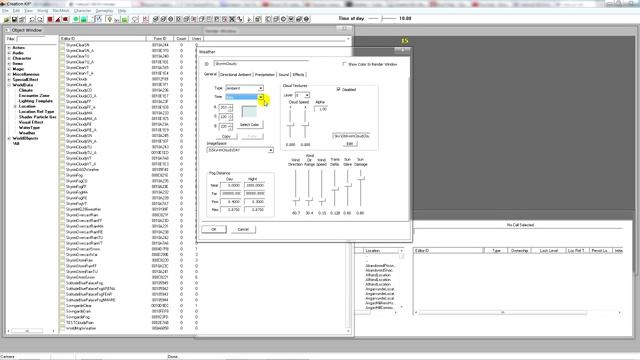Expand the Audio tree node
Viewport: 640px width, 360px height.
9,53
